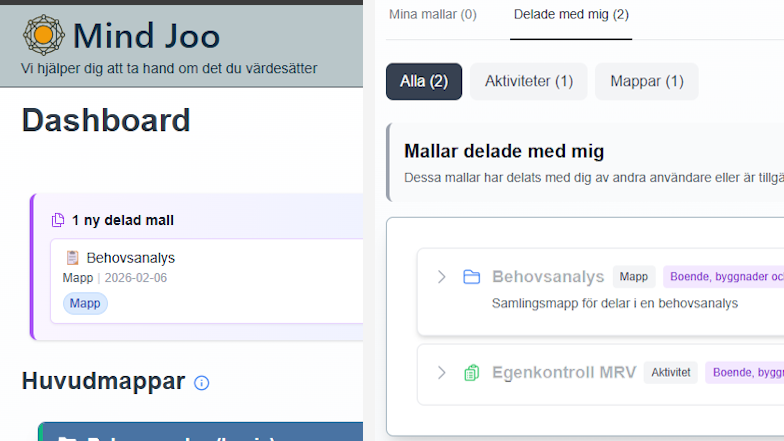Click the Boende tag on Behovsanalys row
This screenshot has height=441, width=784.
[724, 276]
